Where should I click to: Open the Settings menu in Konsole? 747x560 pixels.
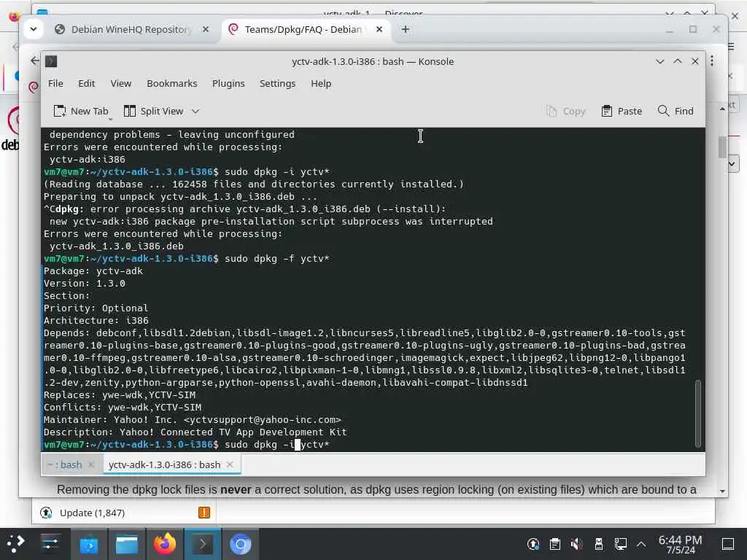point(277,83)
